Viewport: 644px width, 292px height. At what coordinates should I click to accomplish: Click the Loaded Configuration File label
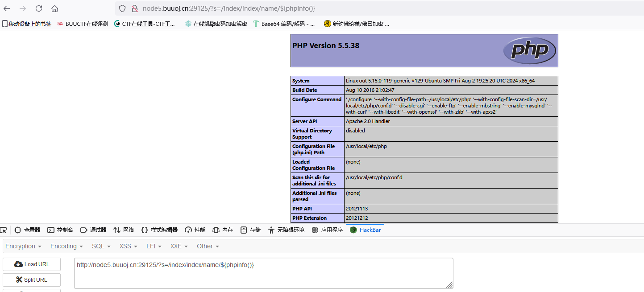313,165
